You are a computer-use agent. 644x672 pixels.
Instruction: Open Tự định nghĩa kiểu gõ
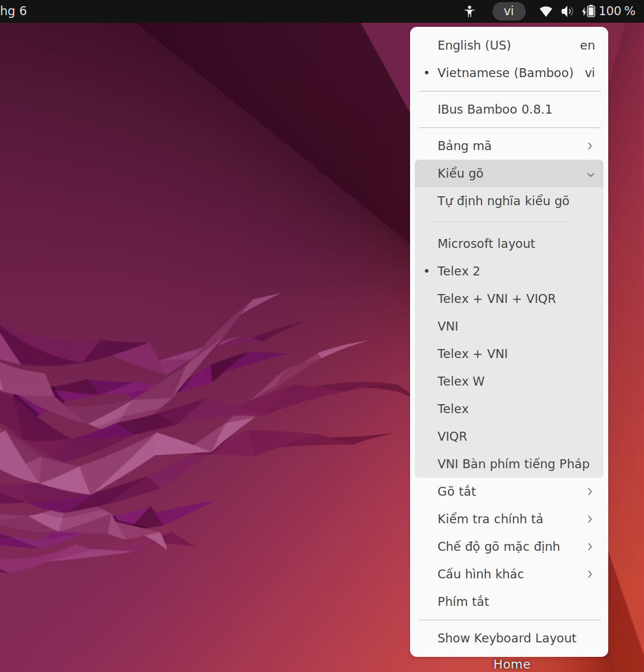tap(509, 201)
